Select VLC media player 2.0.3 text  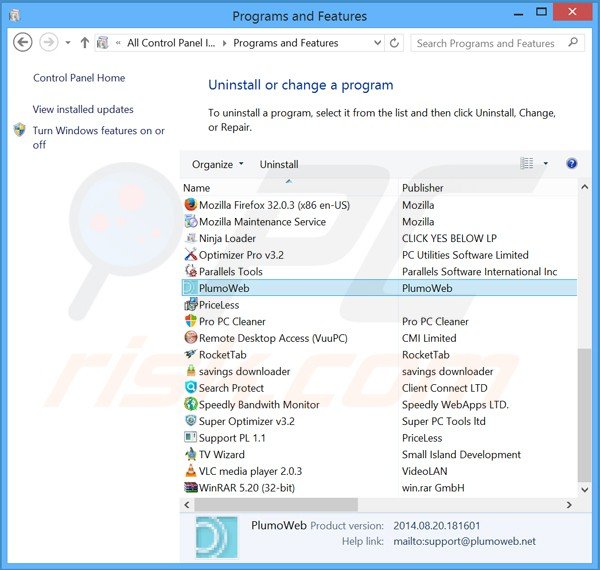(x=250, y=471)
